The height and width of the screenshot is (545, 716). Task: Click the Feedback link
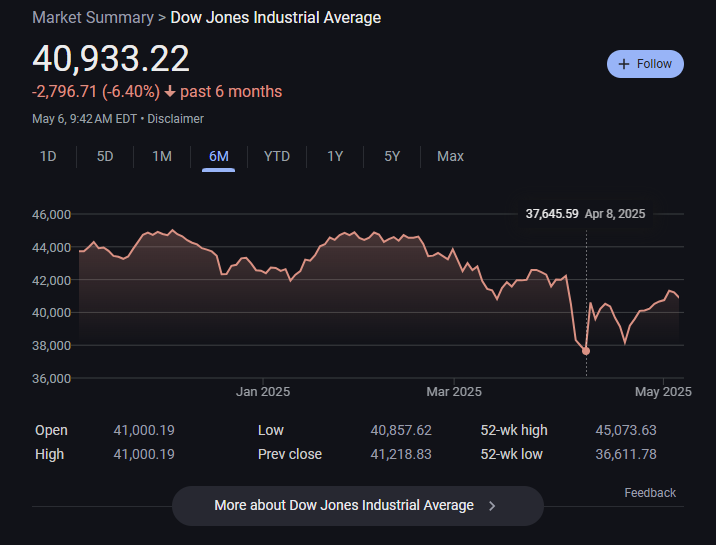[650, 493]
